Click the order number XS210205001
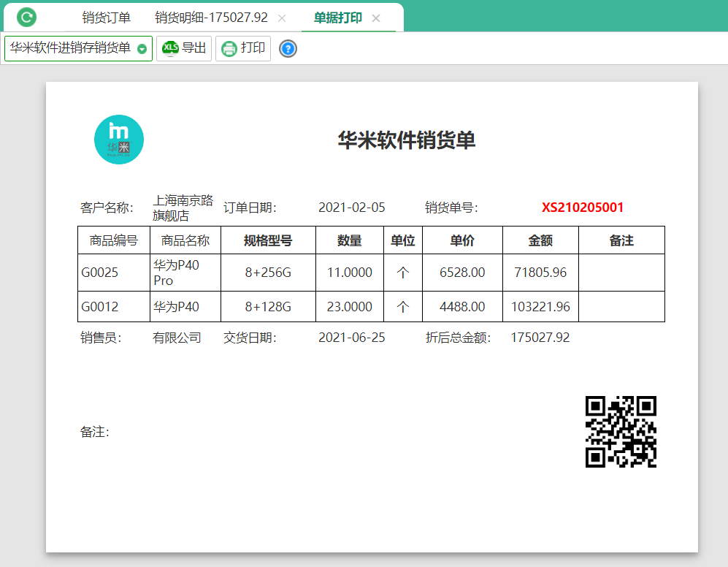This screenshot has width=728, height=567. pyautogui.click(x=583, y=208)
